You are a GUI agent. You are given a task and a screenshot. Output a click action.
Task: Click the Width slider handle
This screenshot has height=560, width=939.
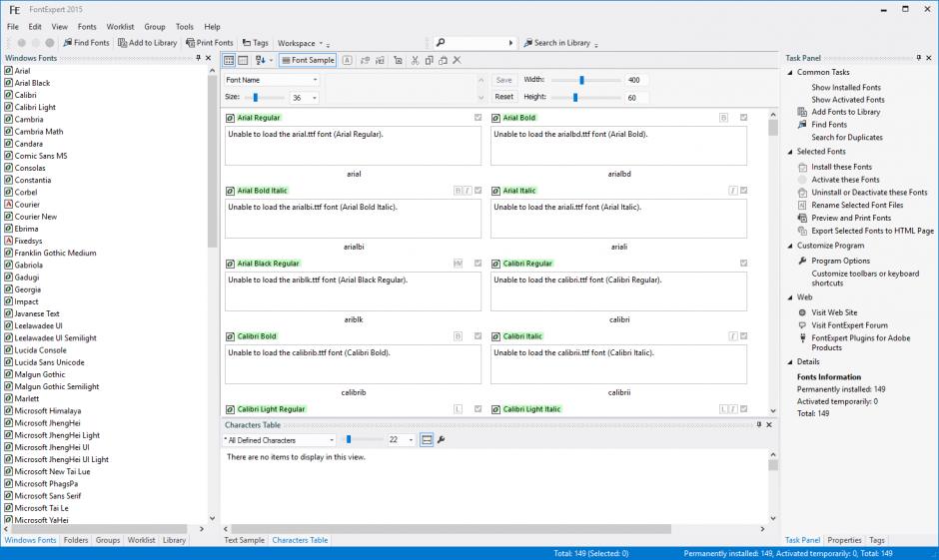(581, 80)
